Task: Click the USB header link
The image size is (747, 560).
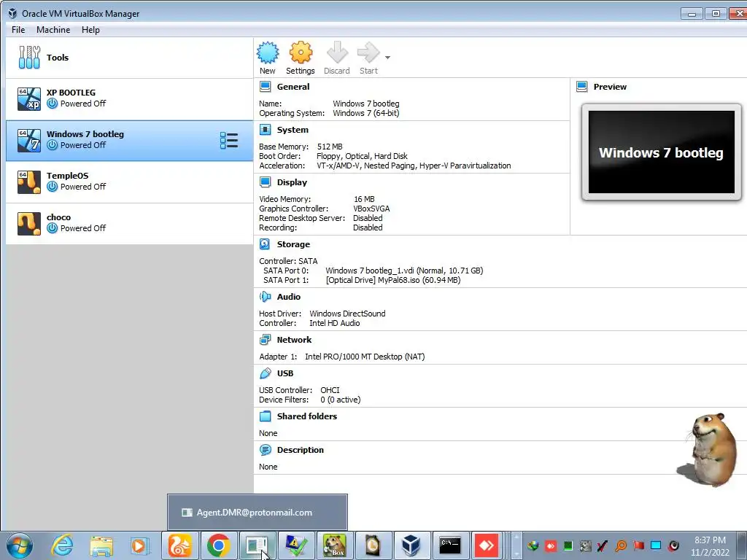Action: coord(285,373)
